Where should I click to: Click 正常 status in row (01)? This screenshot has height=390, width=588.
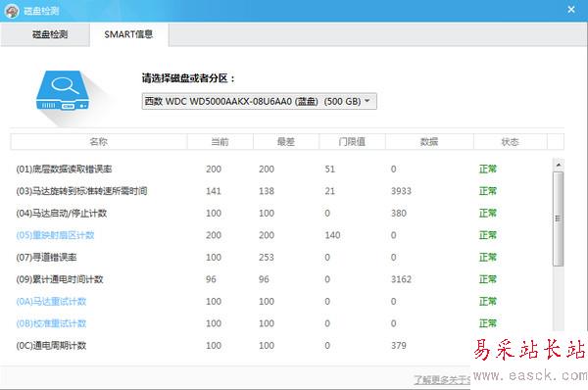coord(488,170)
